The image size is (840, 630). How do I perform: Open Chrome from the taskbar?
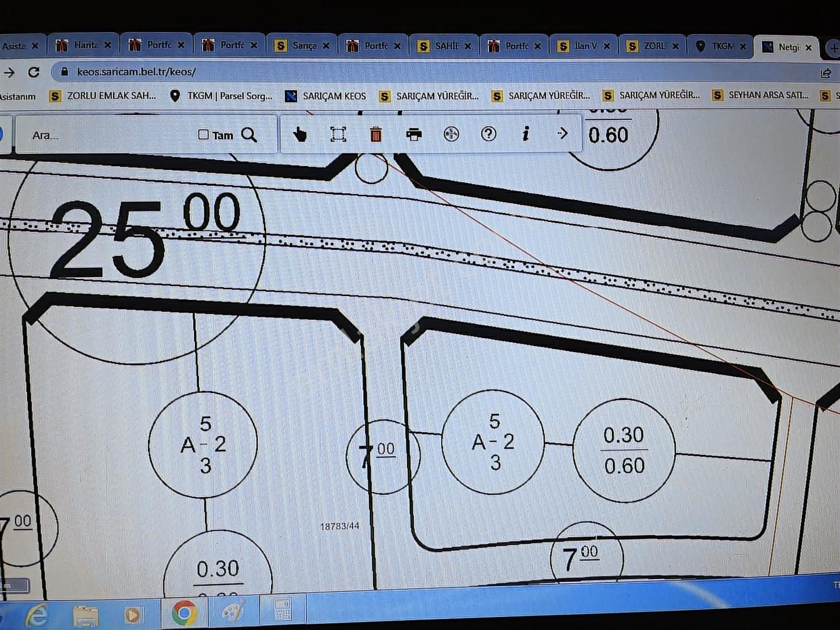click(x=184, y=612)
